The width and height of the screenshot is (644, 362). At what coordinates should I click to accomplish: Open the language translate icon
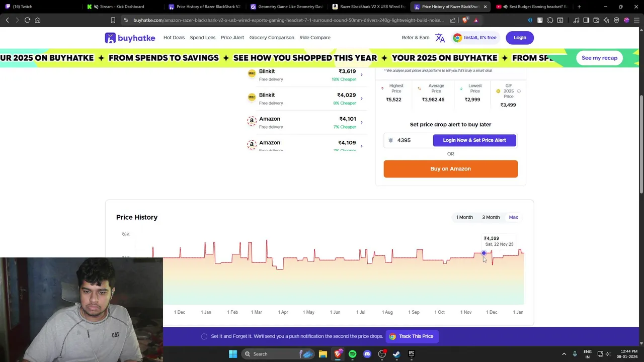tap(440, 38)
